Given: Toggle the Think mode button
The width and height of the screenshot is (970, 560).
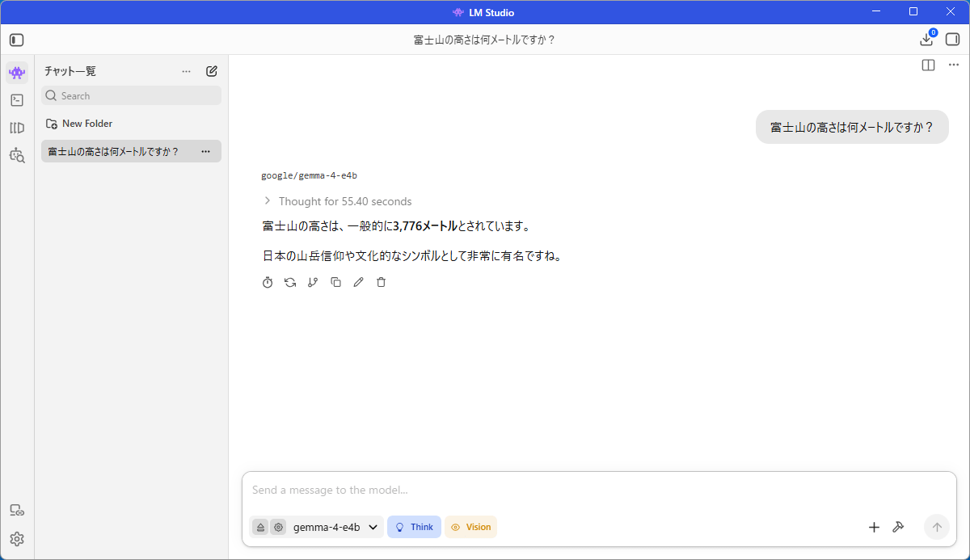Looking at the screenshot, I should (x=414, y=527).
